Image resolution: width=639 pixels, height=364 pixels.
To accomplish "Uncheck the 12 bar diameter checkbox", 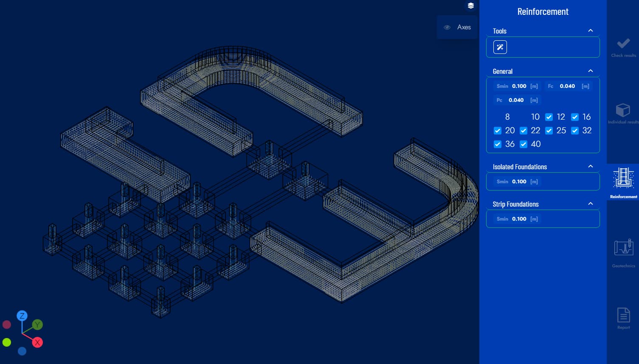I will click(549, 117).
